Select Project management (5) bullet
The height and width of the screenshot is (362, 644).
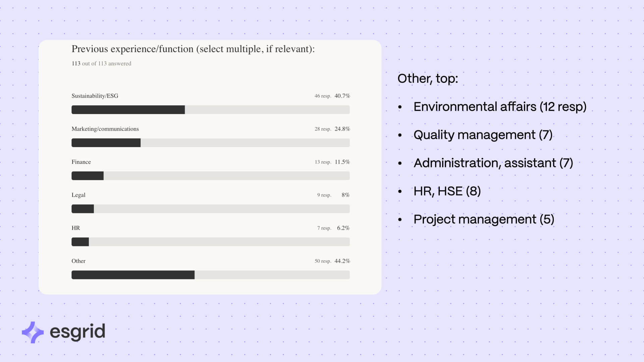tap(484, 219)
